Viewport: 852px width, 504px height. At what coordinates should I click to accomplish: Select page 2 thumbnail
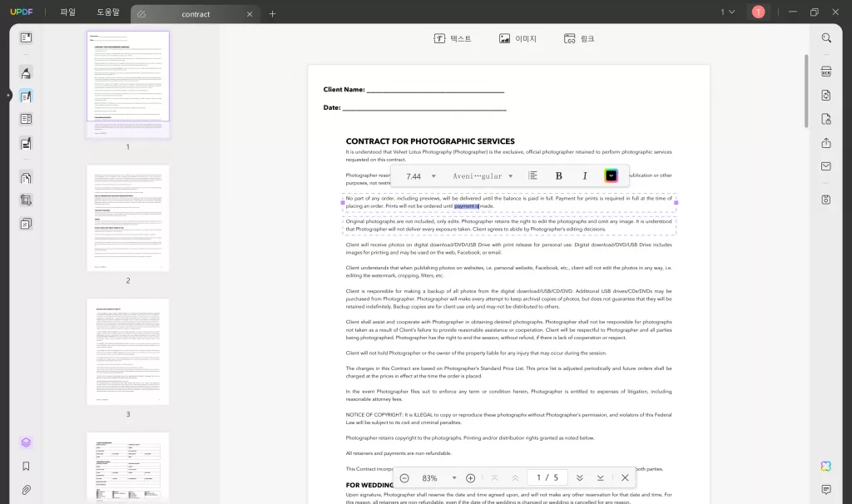(x=128, y=219)
